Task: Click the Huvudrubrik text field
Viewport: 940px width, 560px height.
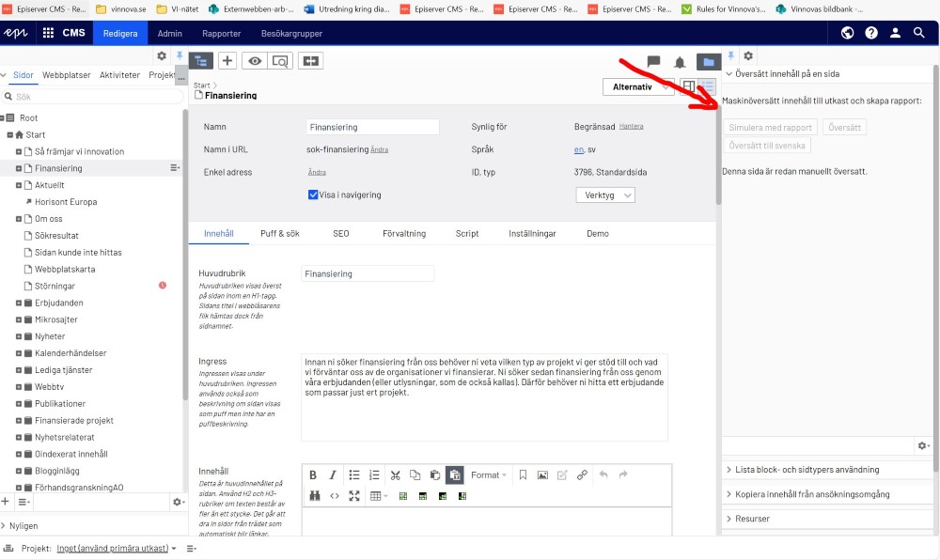Action: [368, 274]
